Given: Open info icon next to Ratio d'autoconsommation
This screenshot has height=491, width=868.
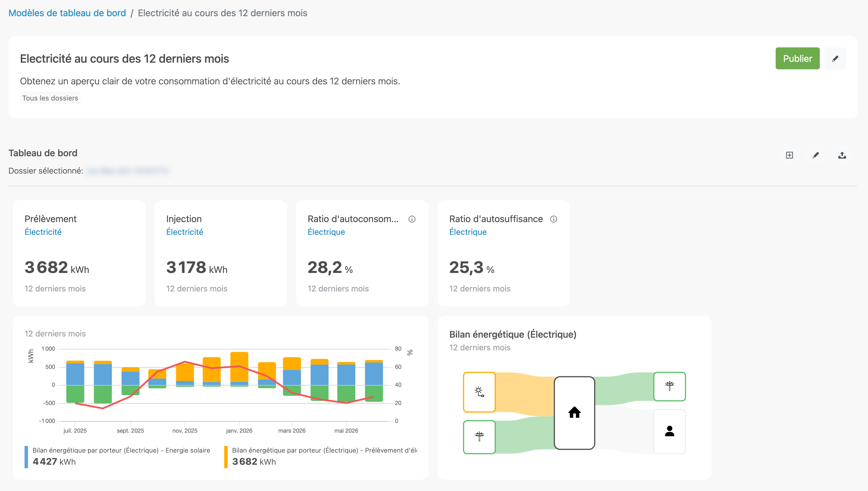Looking at the screenshot, I should point(412,219).
